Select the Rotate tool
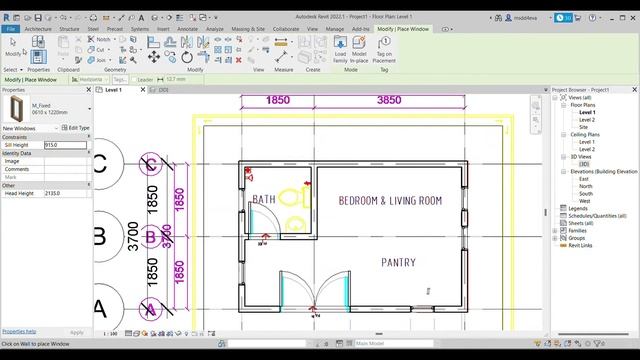The width and height of the screenshot is (640, 360). click(x=187, y=57)
